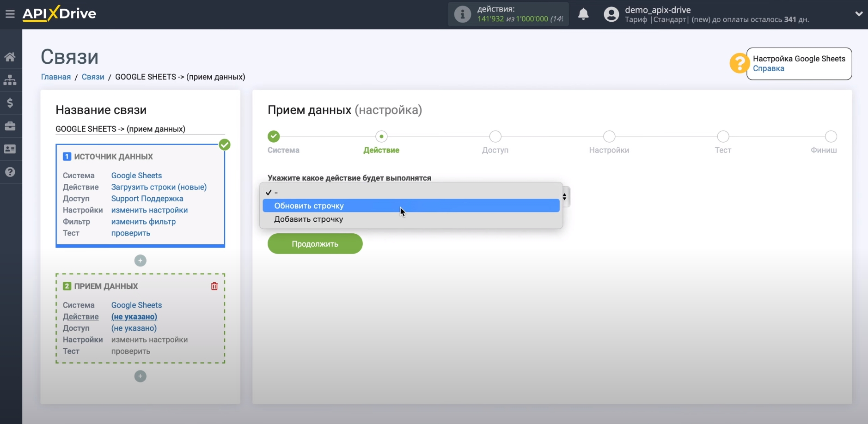This screenshot has height=424, width=868.
Task: Edit the connection name field
Action: (x=140, y=129)
